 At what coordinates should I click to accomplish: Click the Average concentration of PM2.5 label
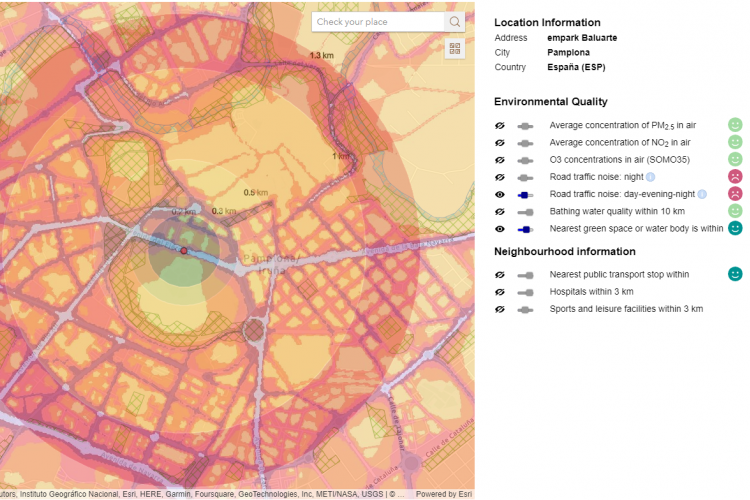pos(623,125)
